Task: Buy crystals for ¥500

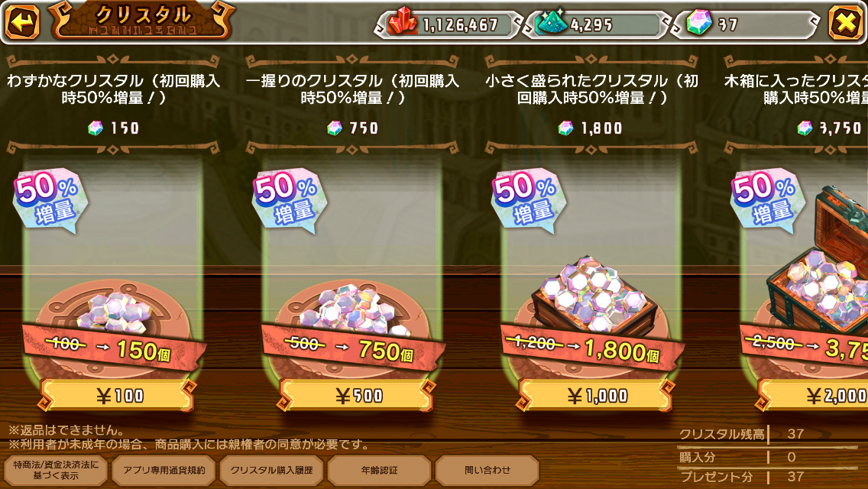Action: click(x=357, y=396)
